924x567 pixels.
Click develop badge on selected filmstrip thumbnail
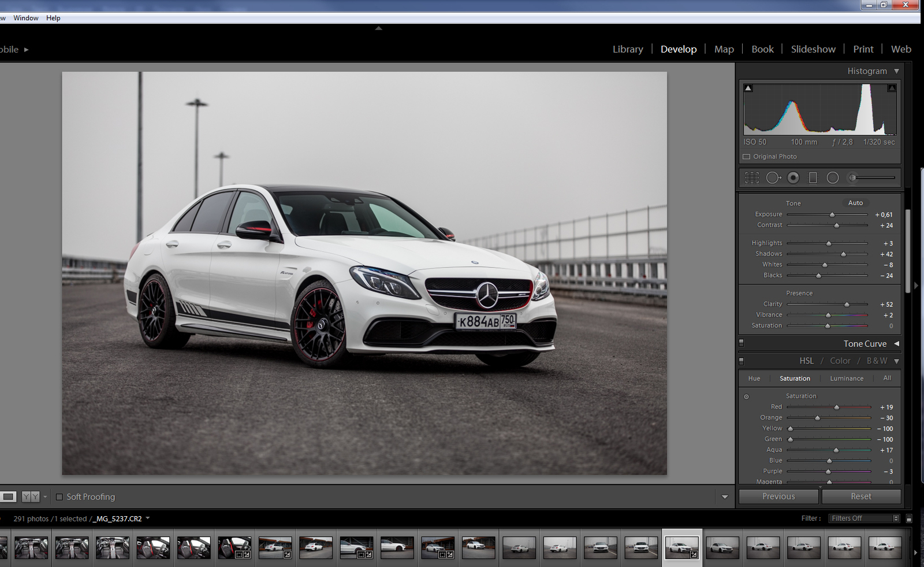pyautogui.click(x=694, y=554)
